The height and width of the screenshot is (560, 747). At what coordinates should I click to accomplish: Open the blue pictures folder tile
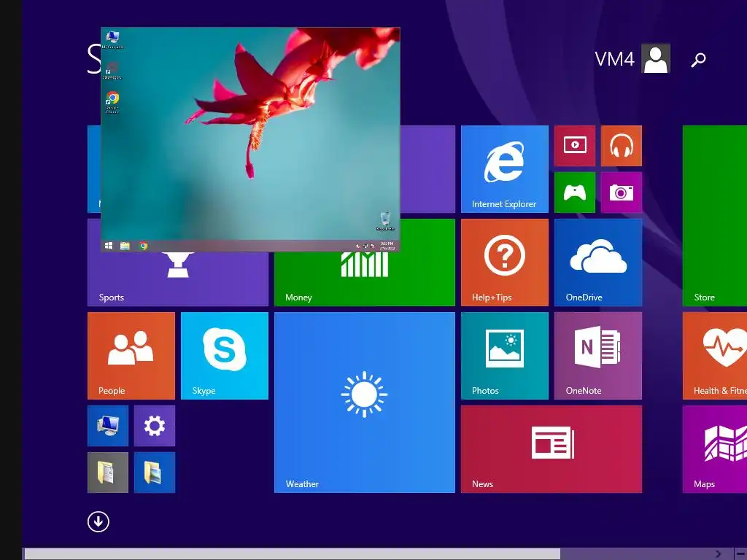coord(155,472)
